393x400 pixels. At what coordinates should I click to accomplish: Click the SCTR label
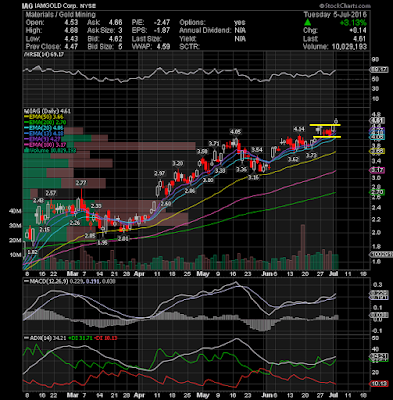[x=189, y=47]
